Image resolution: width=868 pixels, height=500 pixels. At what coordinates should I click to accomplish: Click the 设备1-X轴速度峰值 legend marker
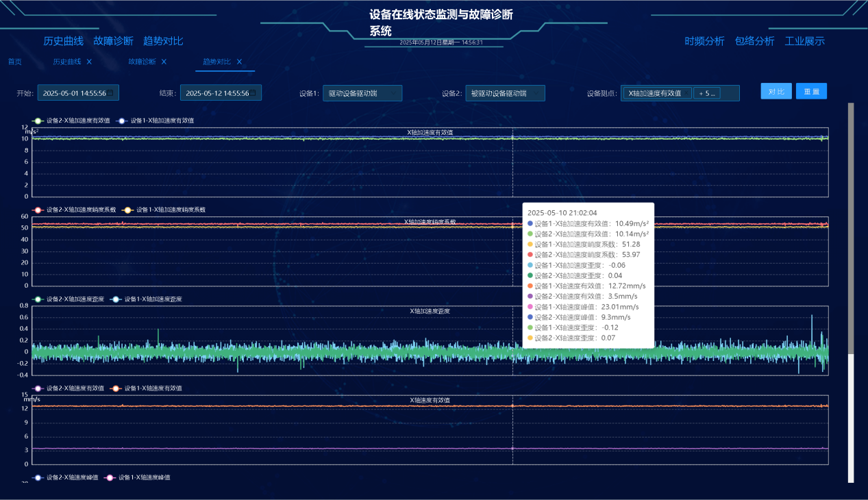click(110, 477)
